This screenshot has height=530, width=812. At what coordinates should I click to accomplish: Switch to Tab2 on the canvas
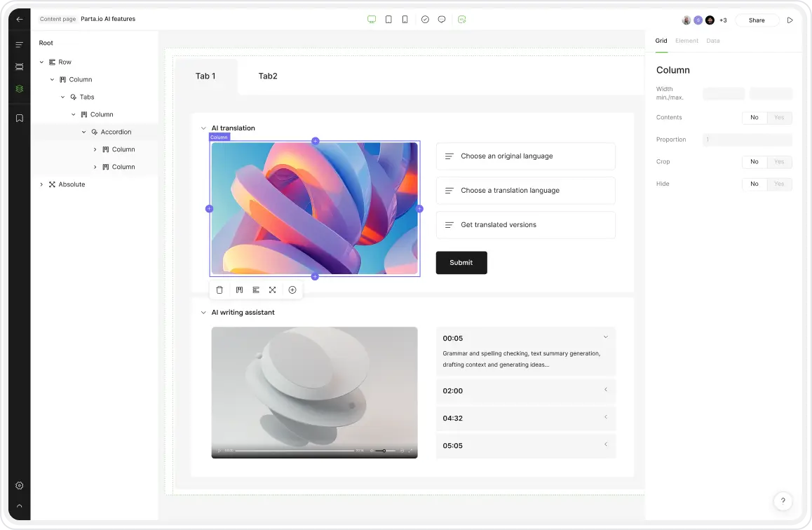[267, 76]
